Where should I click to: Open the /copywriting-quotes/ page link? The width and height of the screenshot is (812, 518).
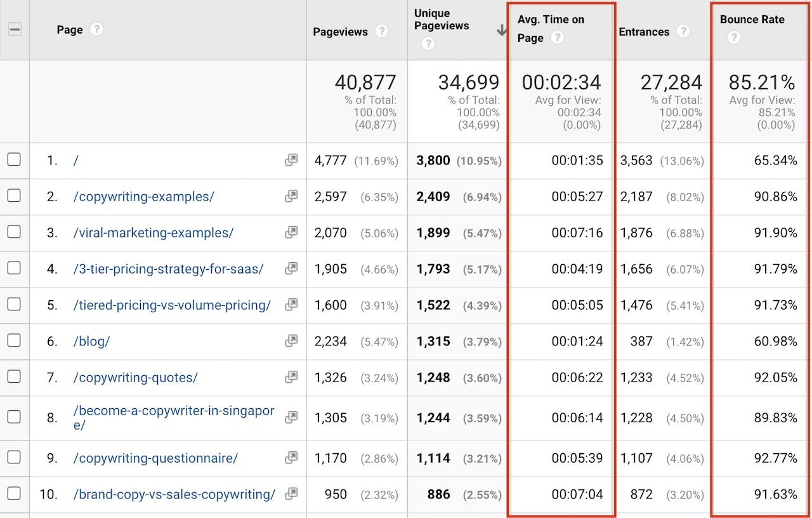point(136,377)
